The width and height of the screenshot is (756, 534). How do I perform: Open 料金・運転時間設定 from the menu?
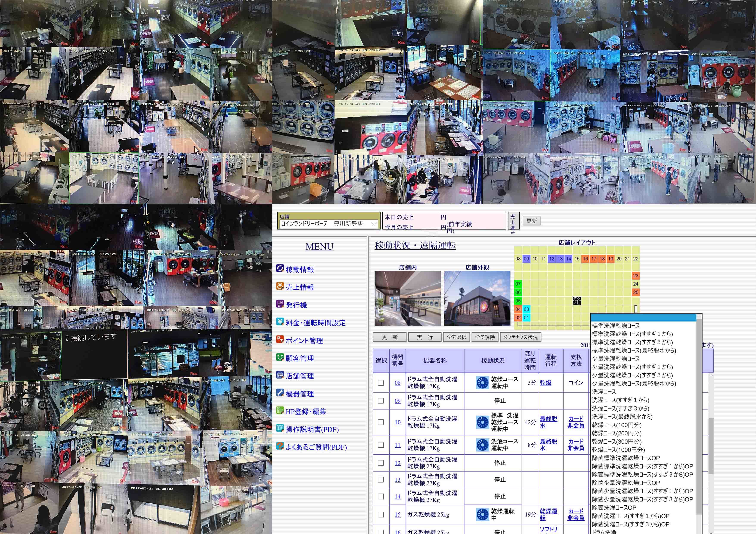316,323
